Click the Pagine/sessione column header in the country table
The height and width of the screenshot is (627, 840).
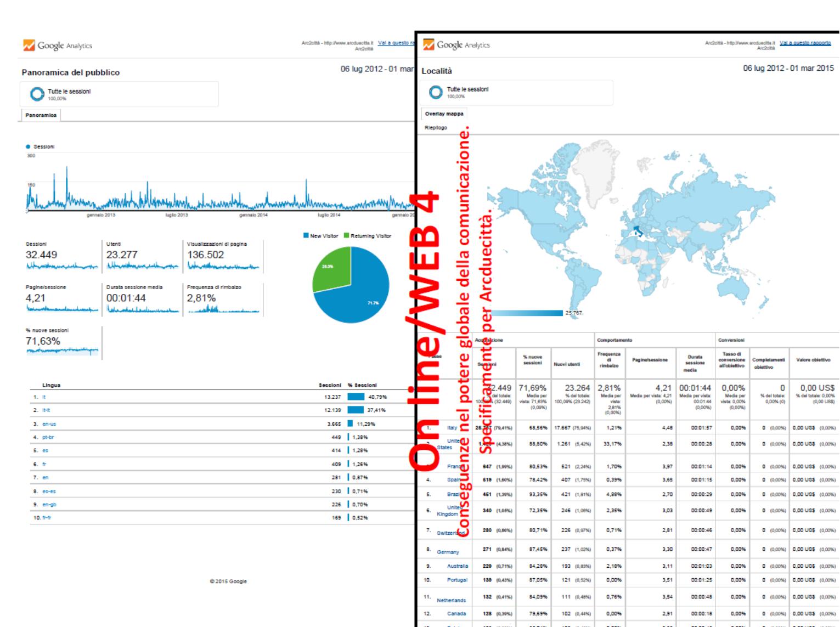pyautogui.click(x=650, y=360)
